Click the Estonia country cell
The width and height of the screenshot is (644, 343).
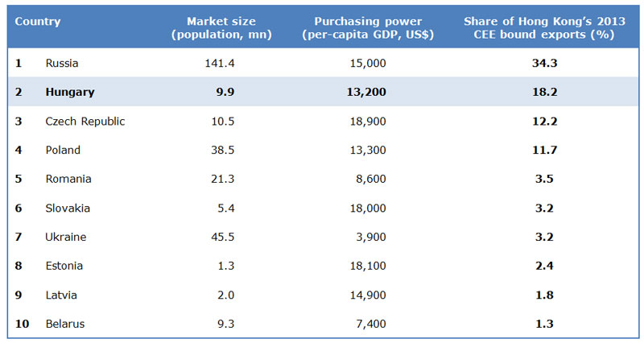pos(64,266)
